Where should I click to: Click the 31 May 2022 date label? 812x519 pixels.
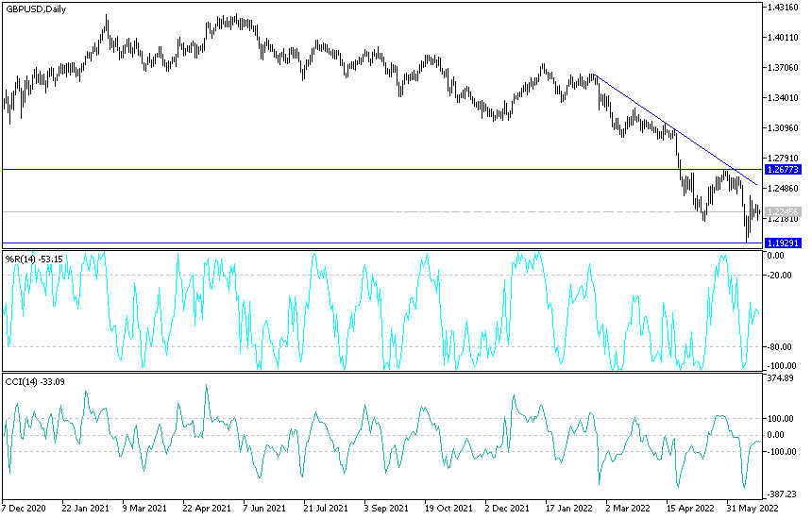[753, 509]
